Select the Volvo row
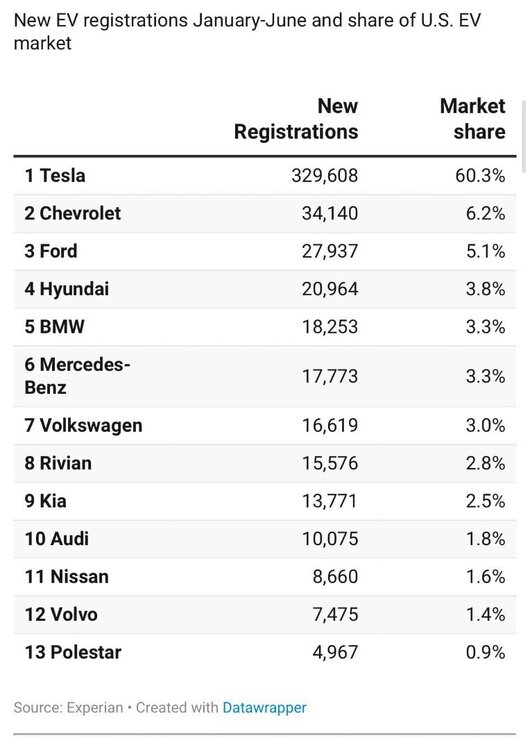The width and height of the screenshot is (530, 750). [x=265, y=614]
